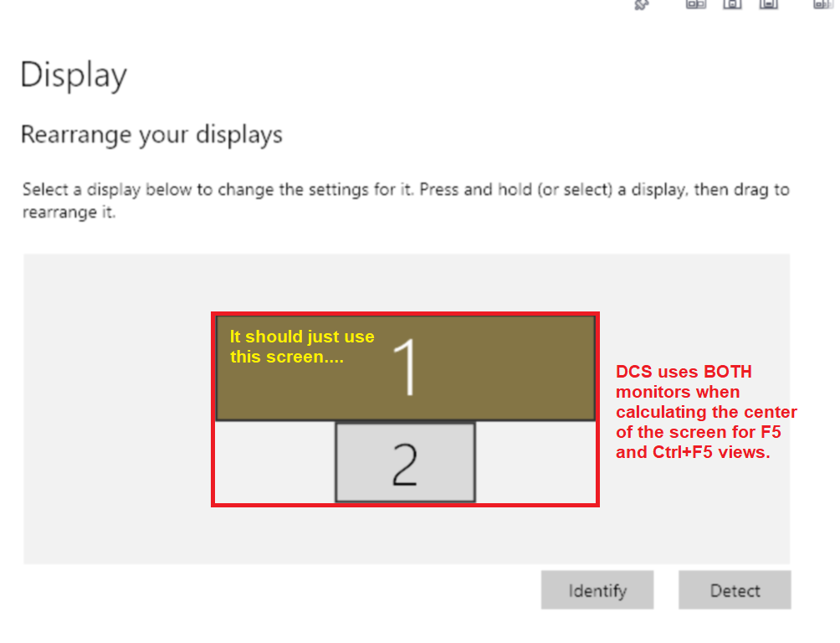Click the 'Rearrange your displays' heading

(151, 135)
